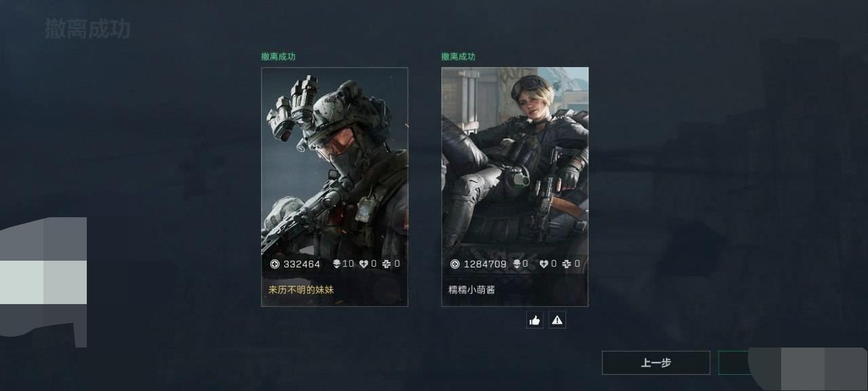The height and width of the screenshot is (391, 868).
Task: Select the female operator portrait card
Action: point(515,187)
